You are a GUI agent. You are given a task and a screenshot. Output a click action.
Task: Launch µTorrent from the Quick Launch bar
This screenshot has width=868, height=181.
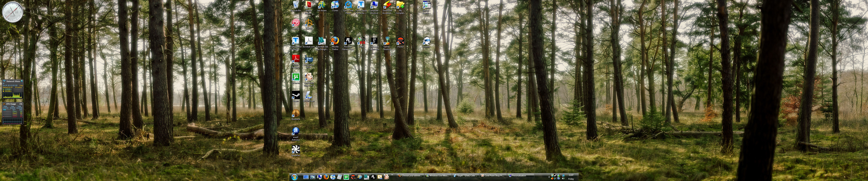[x=346, y=177]
